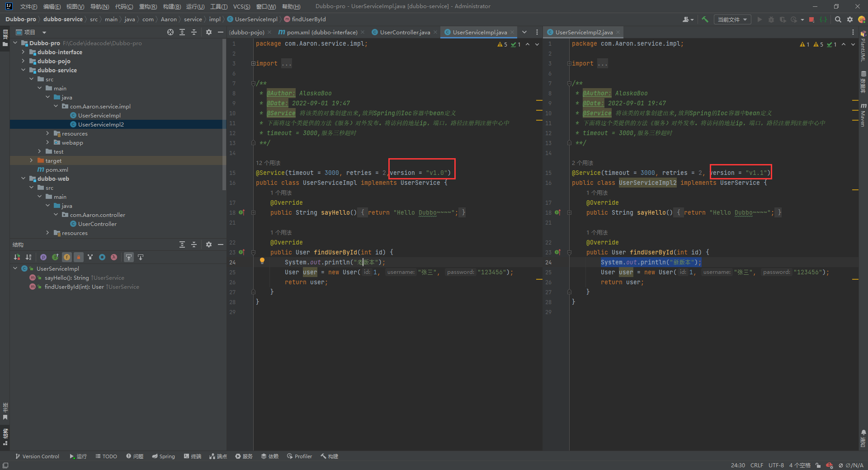
Task: Click the yellow intention light bulb
Action: coord(262,261)
